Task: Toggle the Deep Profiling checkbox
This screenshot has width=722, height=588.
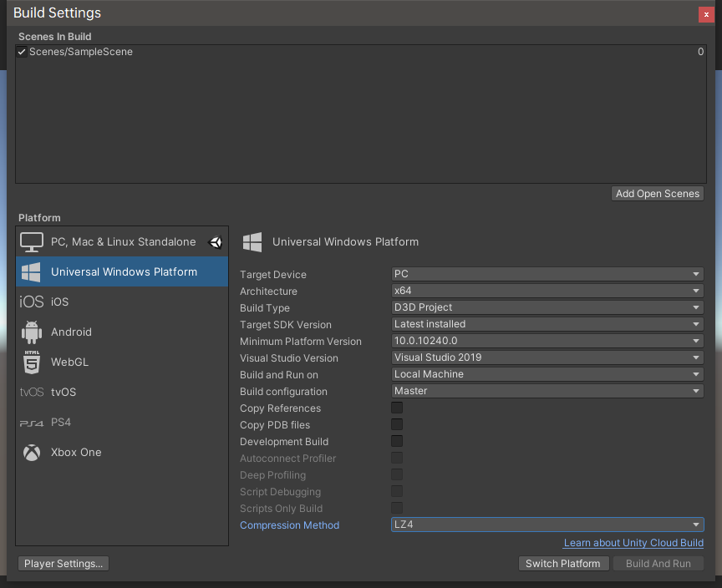Action: [x=397, y=474]
